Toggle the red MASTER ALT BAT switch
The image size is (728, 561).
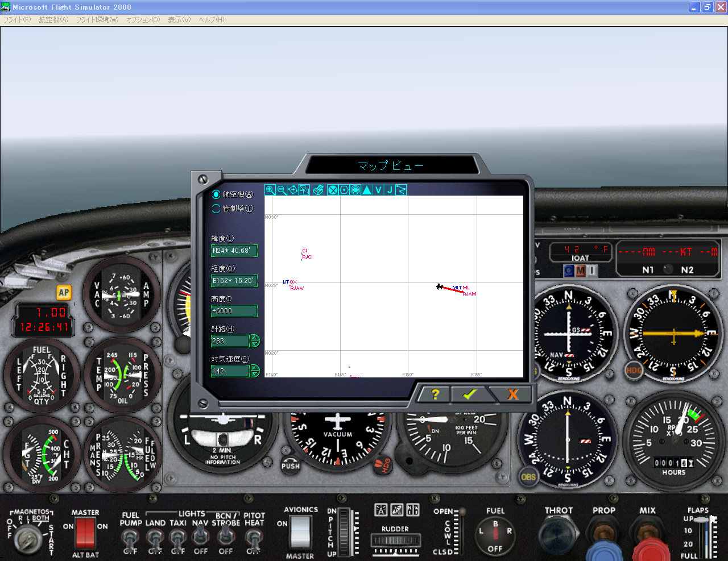[x=85, y=534]
